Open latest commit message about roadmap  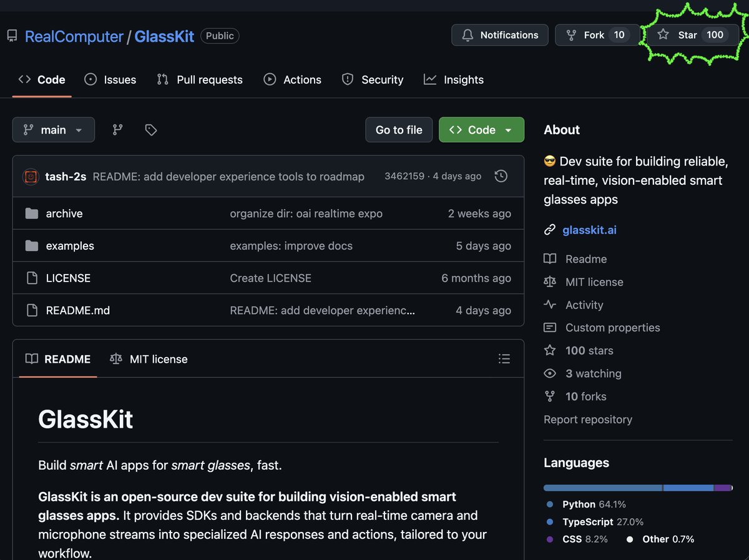pyautogui.click(x=228, y=177)
